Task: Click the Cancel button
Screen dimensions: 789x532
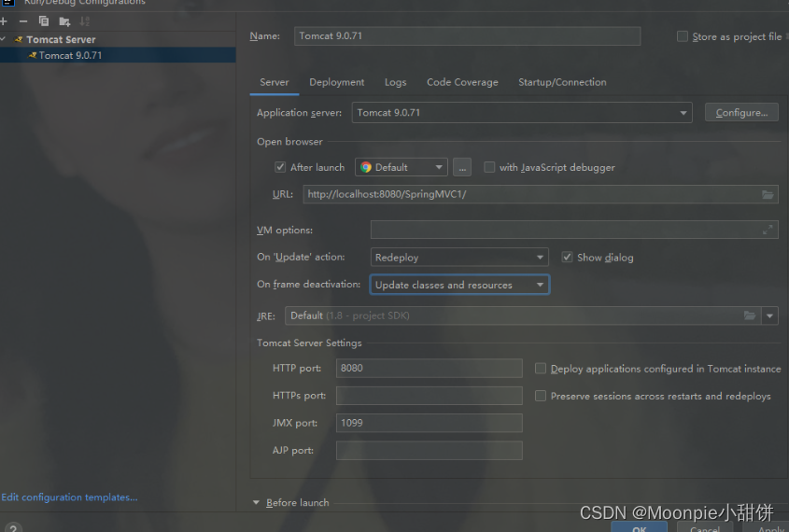Action: 705,527
